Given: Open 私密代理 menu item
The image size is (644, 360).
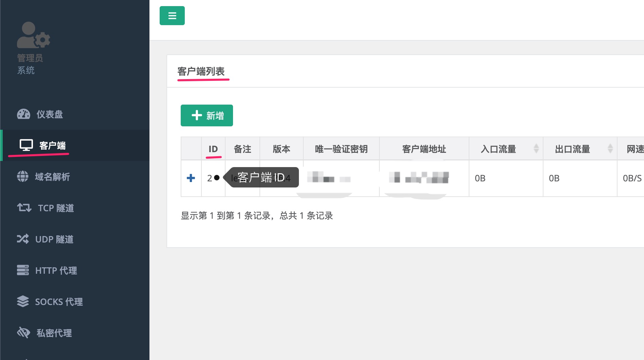Looking at the screenshot, I should tap(75, 333).
